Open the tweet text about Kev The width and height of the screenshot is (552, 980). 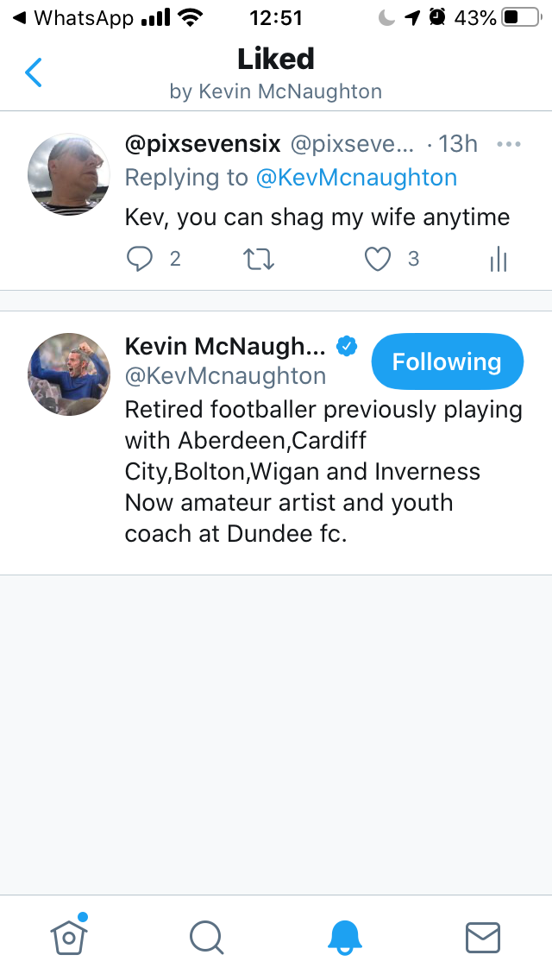point(317,217)
